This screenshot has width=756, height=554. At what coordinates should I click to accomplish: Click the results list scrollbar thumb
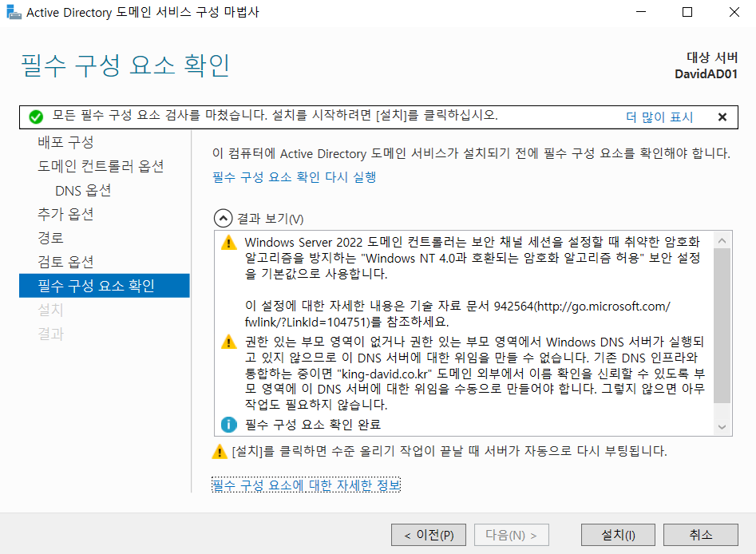click(722, 326)
